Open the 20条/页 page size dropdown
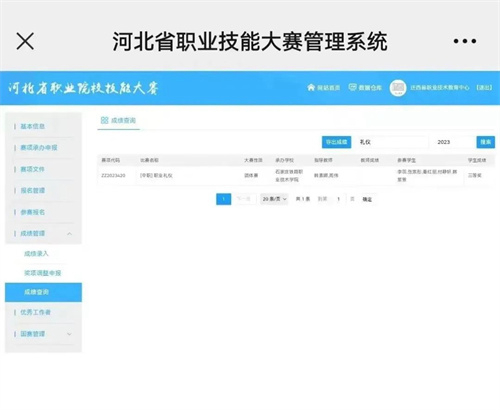Viewport: 500px width, 410px height. [x=274, y=199]
